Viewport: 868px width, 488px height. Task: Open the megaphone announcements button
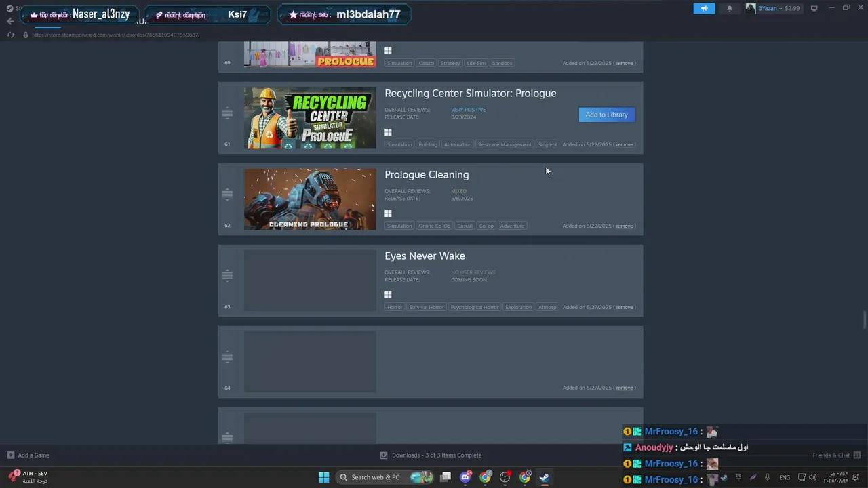click(x=704, y=8)
